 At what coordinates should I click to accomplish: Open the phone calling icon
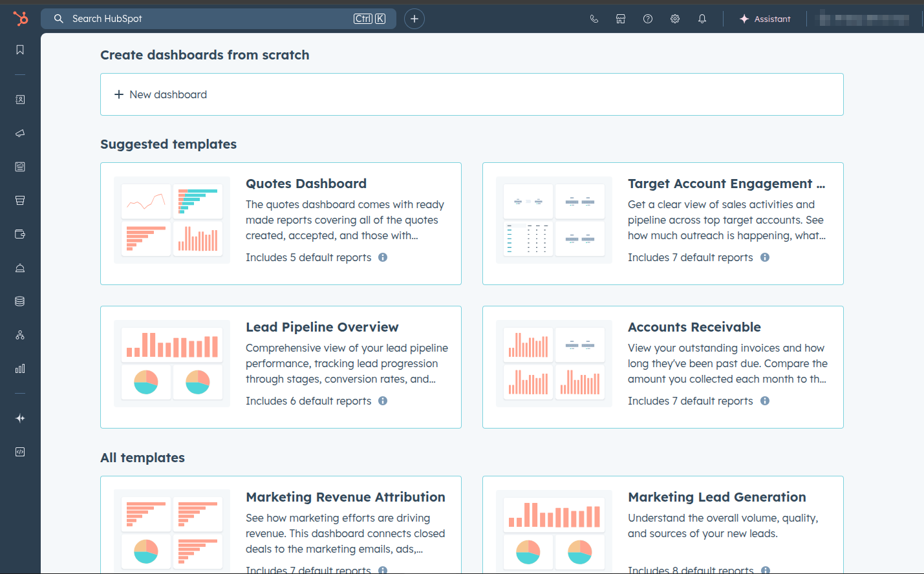tap(594, 19)
